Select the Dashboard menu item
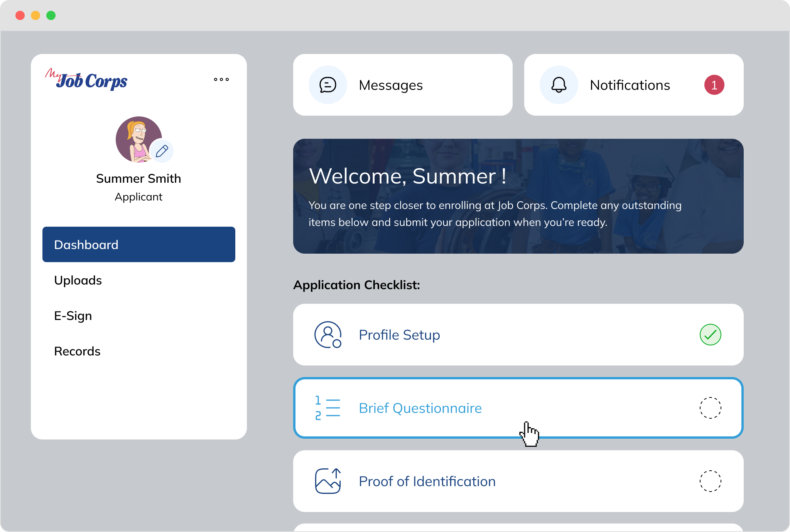 point(139,244)
